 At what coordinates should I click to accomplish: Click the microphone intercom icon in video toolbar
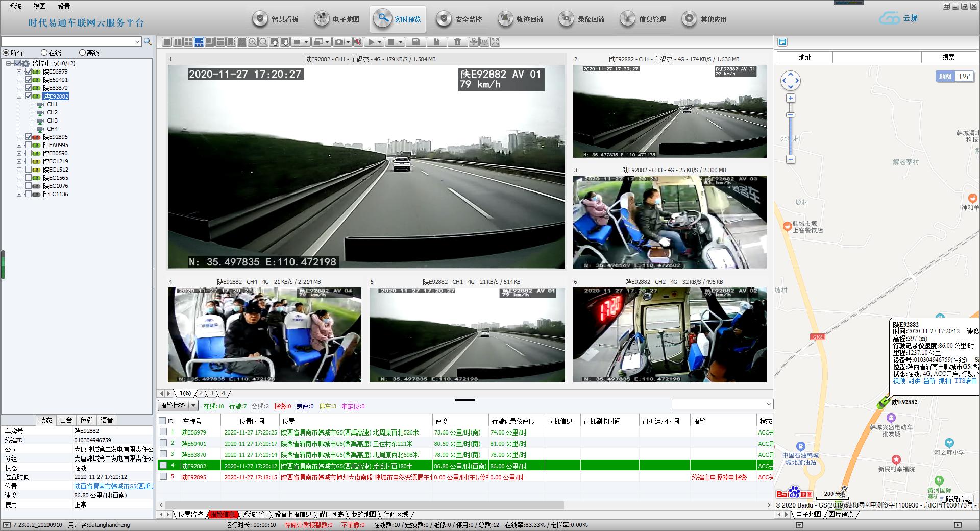pyautogui.click(x=474, y=42)
